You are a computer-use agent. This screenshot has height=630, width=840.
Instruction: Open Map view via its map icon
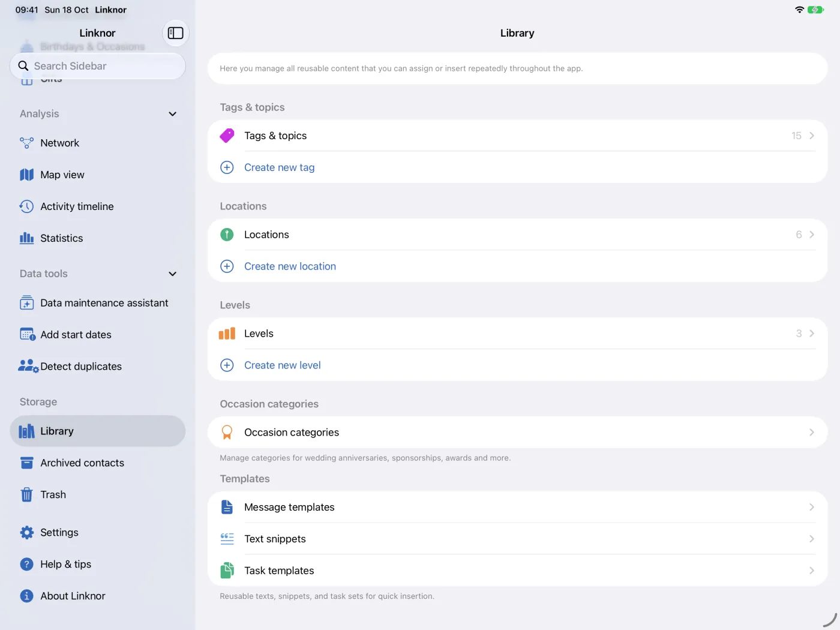pyautogui.click(x=26, y=175)
